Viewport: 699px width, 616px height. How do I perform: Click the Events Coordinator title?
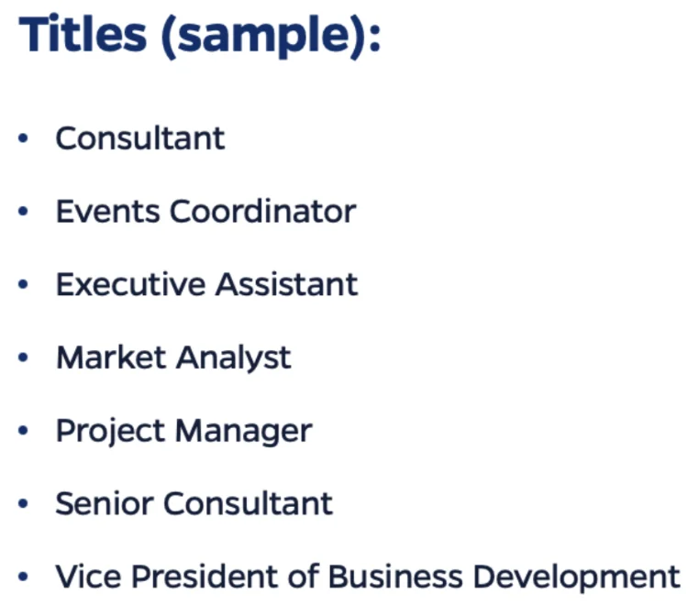pos(205,212)
